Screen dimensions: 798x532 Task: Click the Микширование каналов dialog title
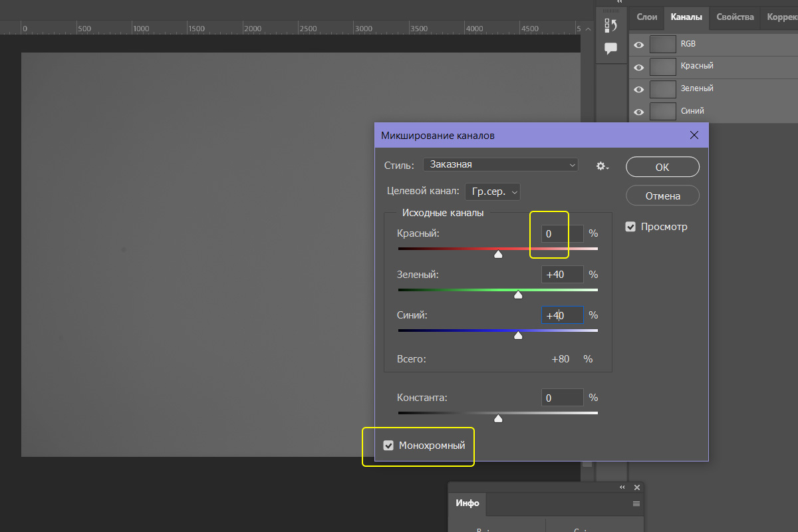point(438,135)
